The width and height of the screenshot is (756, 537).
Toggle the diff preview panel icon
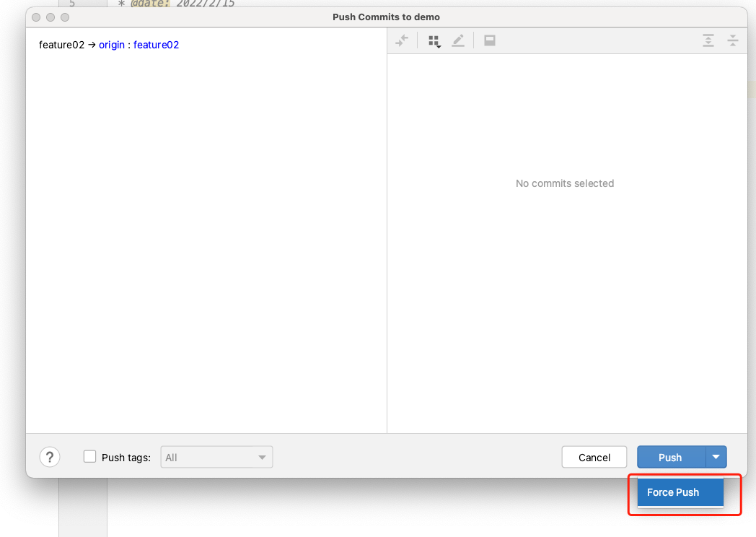489,40
